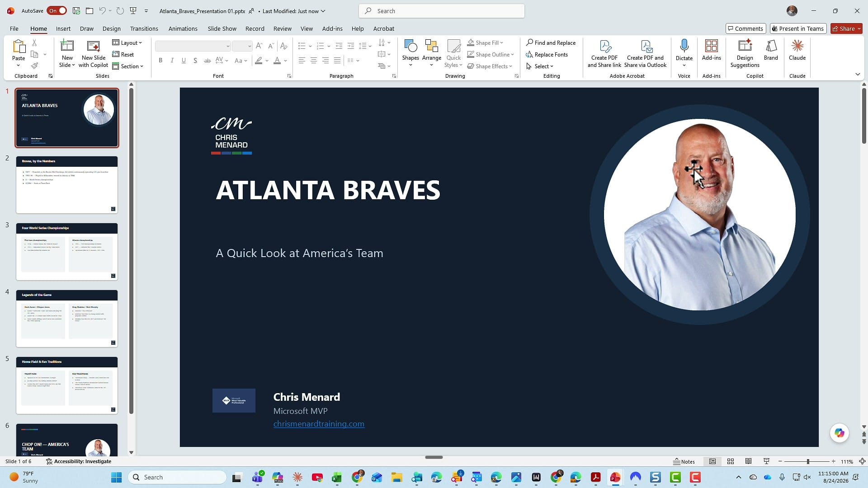The height and width of the screenshot is (488, 868).
Task: Toggle the AutoSave switch
Action: (57, 11)
